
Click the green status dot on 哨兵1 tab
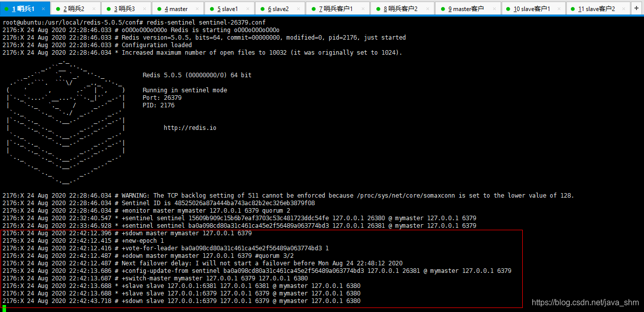point(7,9)
